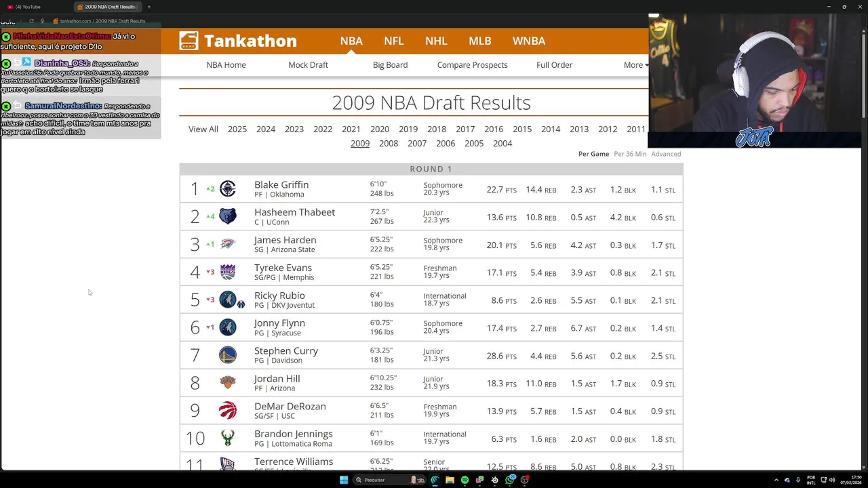868x488 pixels.
Task: Click the large Timberwolves logo in Ricky Rubio's row
Action: coord(227,300)
